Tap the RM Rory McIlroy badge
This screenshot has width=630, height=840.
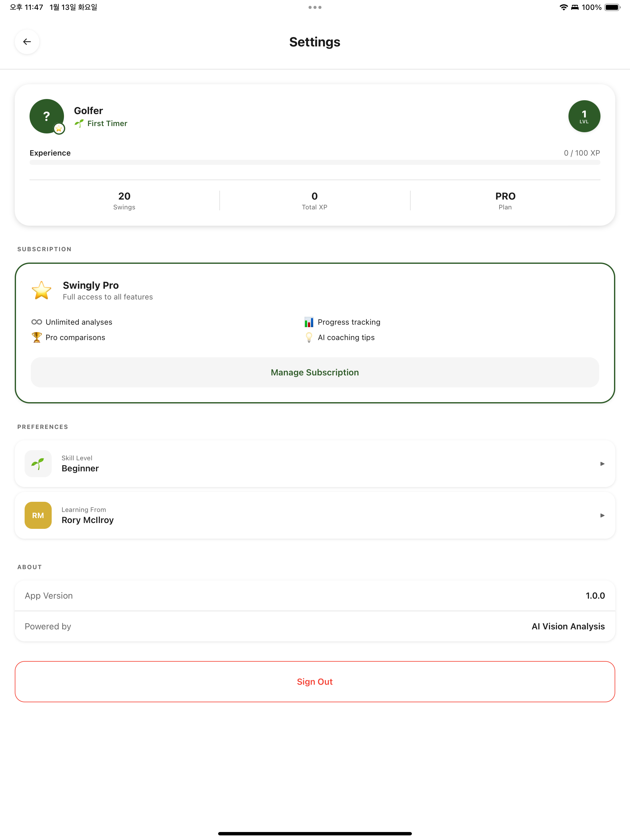[38, 515]
